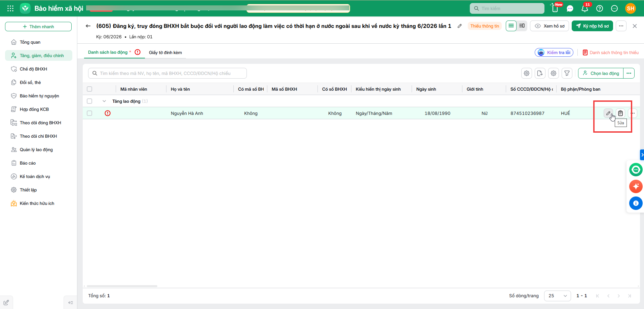Open Theo dõi đóng BHXH in the sidebar
Image resolution: width=644 pixels, height=309 pixels.
39,123
